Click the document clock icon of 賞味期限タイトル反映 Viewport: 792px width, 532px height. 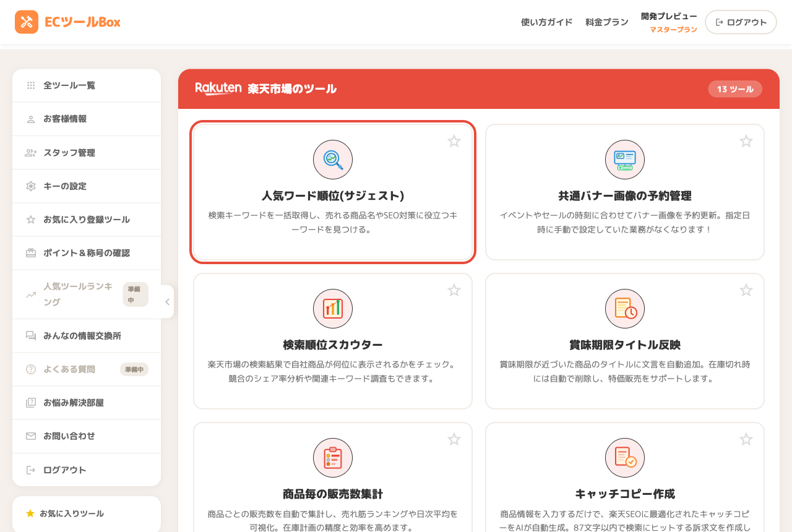tap(625, 309)
